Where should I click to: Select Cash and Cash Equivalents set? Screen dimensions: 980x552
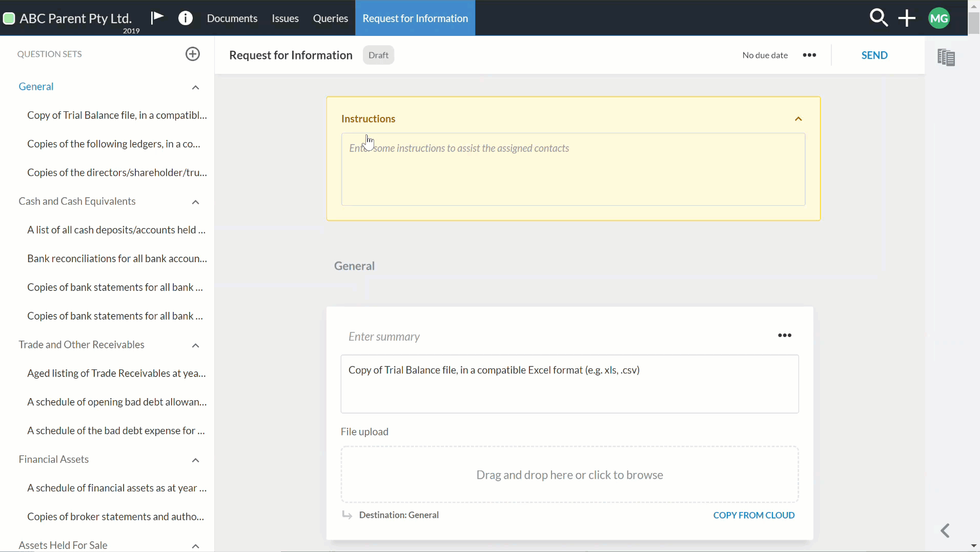(x=77, y=201)
